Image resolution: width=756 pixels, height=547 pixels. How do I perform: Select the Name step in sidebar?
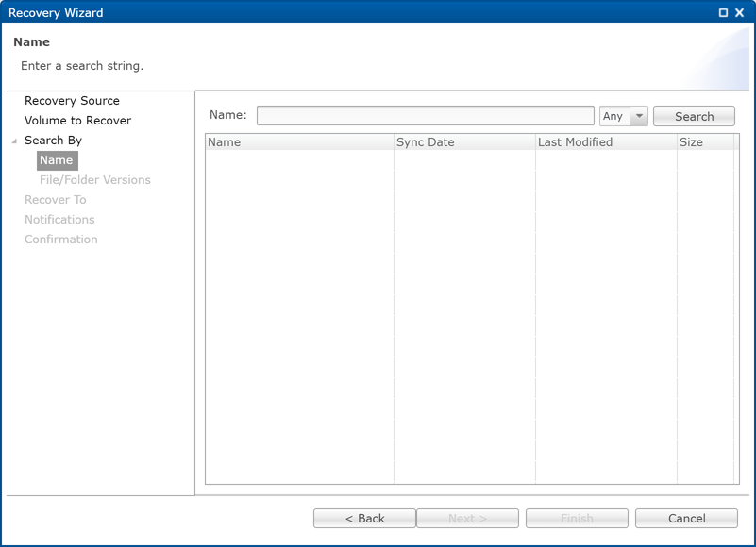point(57,160)
